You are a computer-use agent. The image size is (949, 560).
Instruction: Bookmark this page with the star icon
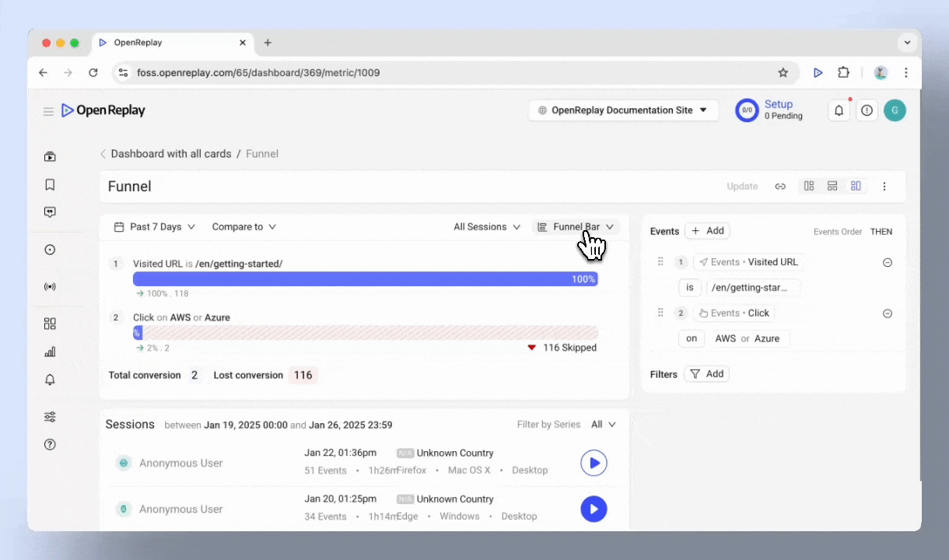point(783,72)
